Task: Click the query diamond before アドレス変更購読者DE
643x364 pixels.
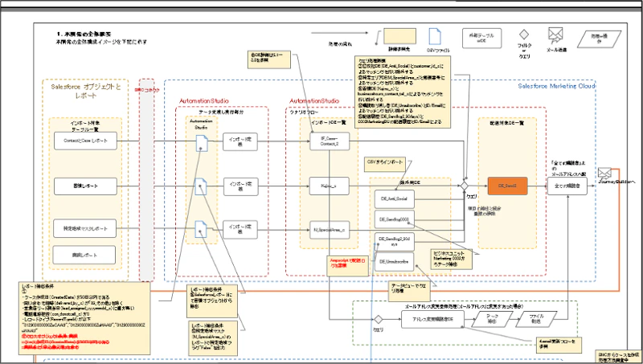Action: click(378, 319)
